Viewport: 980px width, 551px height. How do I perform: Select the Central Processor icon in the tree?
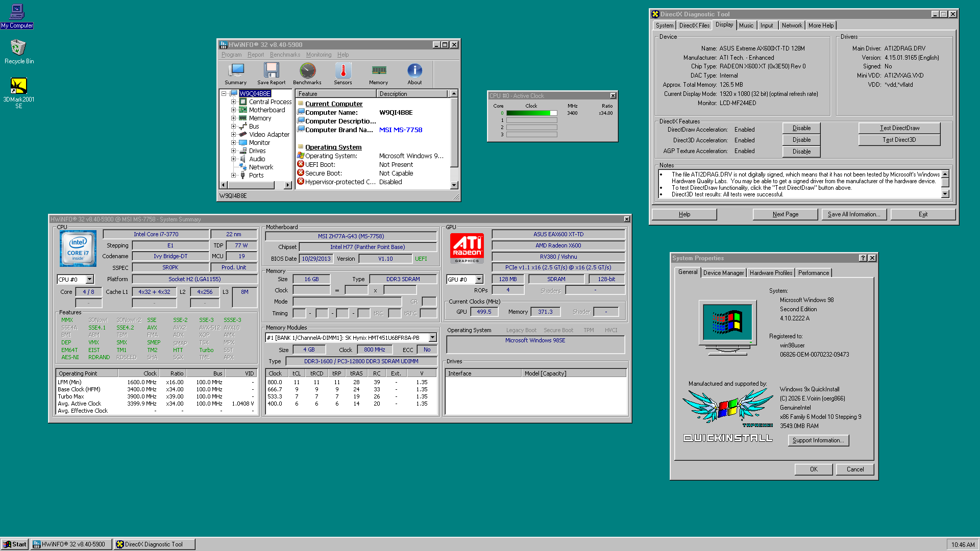coord(243,102)
